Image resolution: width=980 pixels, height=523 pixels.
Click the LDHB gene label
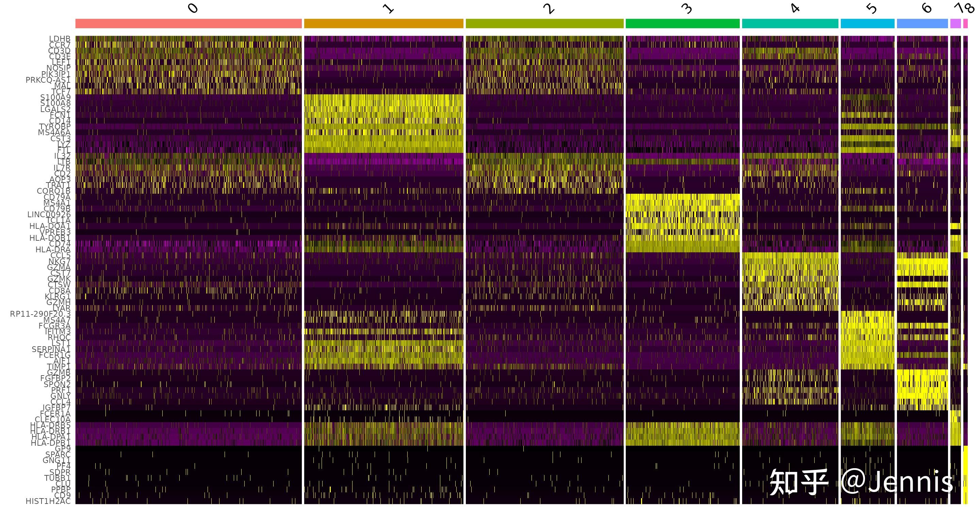60,39
